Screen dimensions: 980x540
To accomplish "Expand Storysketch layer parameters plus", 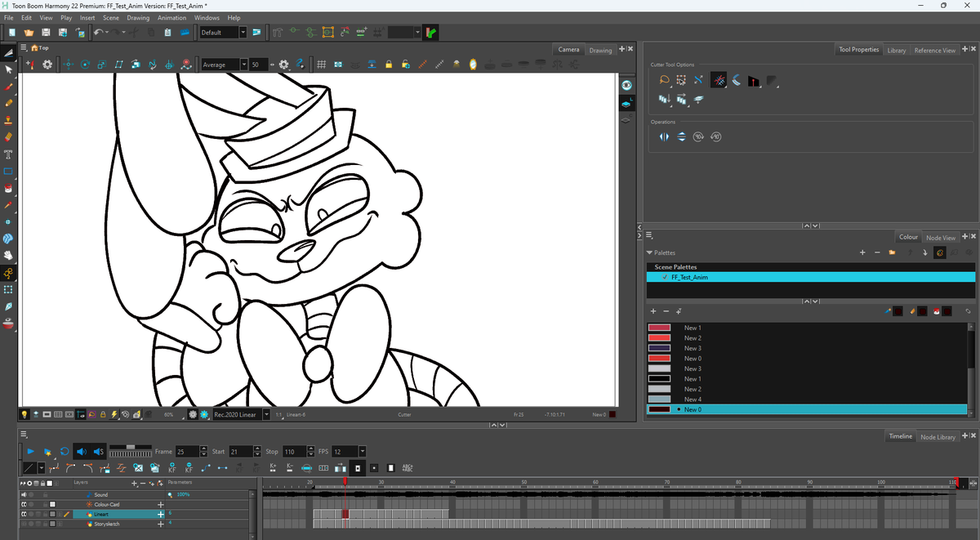I will [x=161, y=524].
